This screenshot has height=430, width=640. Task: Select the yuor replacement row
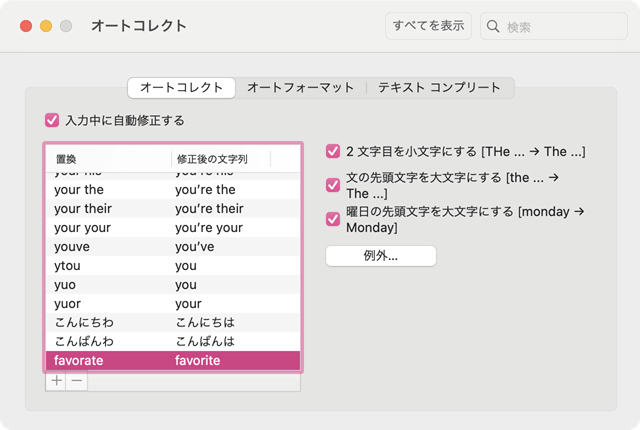(172, 303)
